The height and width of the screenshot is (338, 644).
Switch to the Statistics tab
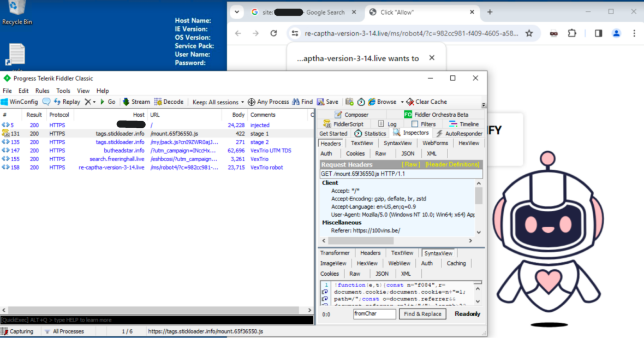tap(371, 133)
